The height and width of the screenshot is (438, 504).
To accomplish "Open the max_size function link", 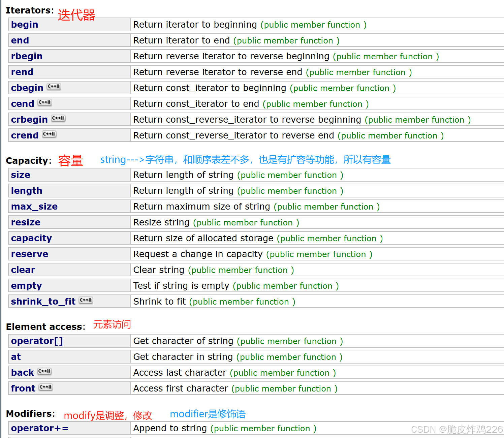I will [34, 207].
